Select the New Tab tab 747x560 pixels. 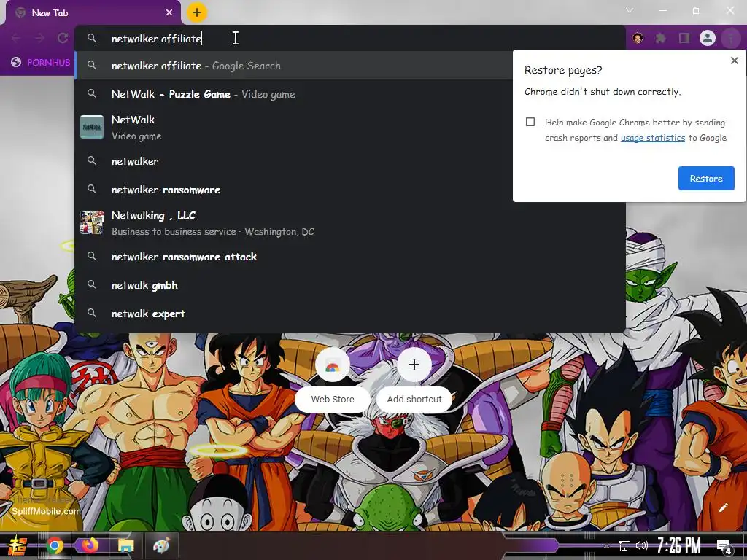93,13
